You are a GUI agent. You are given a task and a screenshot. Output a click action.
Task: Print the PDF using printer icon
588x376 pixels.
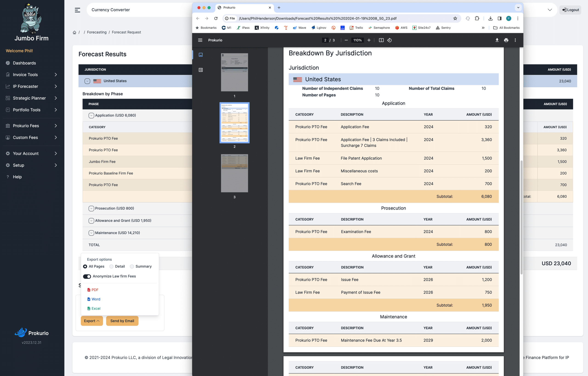tap(506, 40)
